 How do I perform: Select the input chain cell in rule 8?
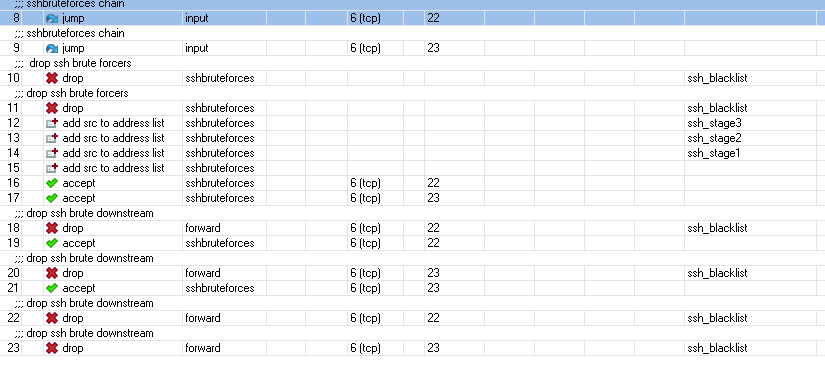224,18
